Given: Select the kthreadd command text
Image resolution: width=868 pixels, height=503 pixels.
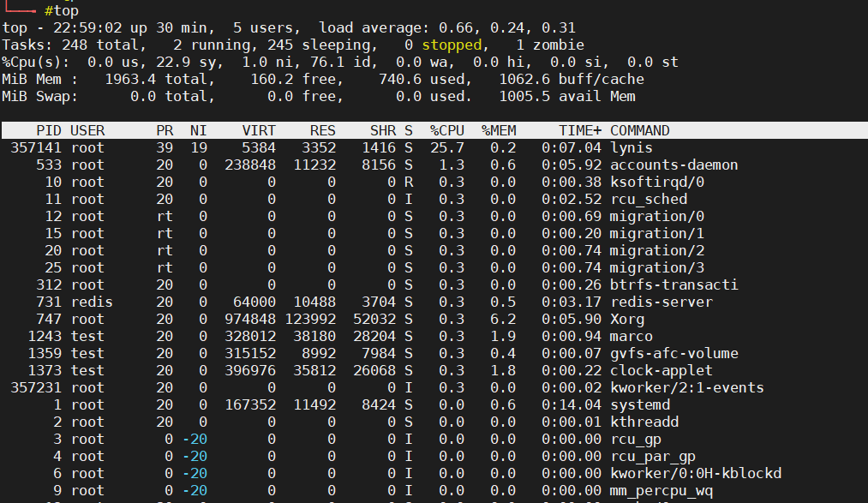Looking at the screenshot, I should 644,422.
